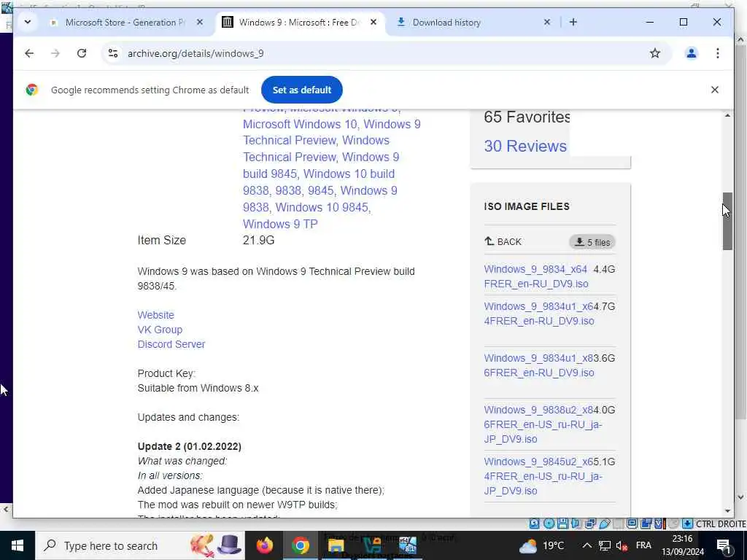The height and width of the screenshot is (560, 747).
Task: Close the Windows 9 archive tab
Action: point(373,23)
